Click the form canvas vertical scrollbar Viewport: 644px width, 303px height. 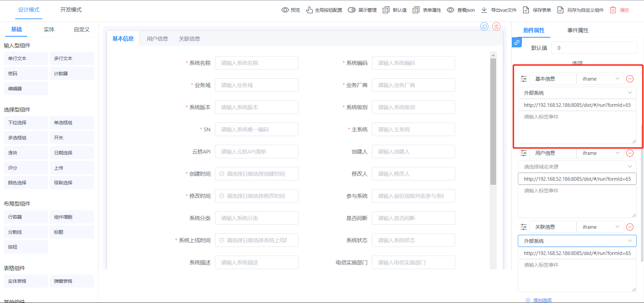pos(493,122)
